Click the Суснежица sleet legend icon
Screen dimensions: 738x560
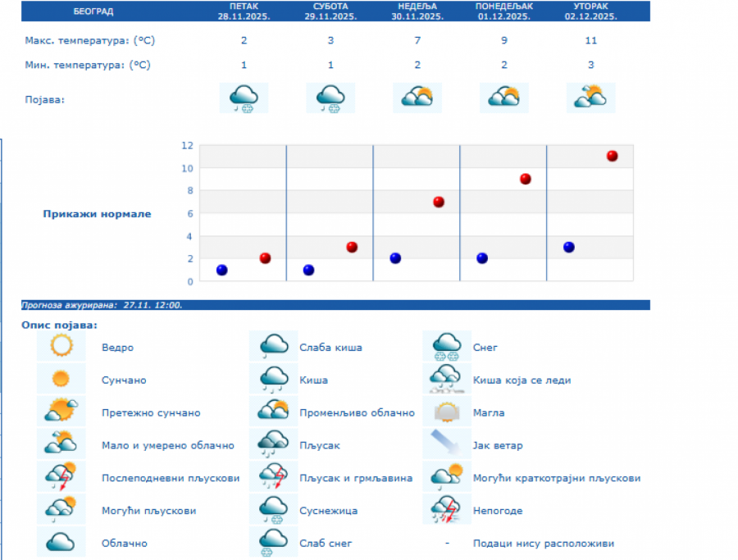point(273,510)
